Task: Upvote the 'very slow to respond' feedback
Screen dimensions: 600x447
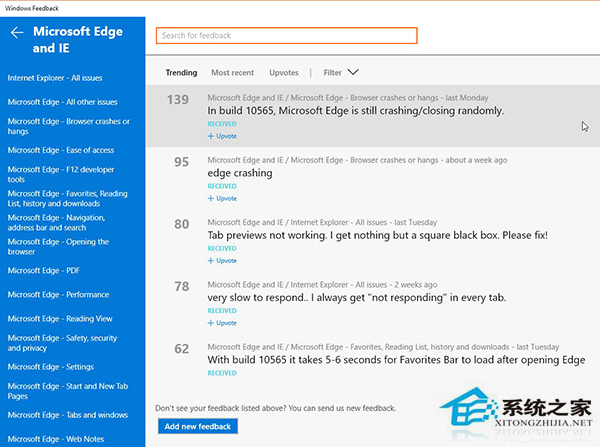Action: click(x=222, y=323)
